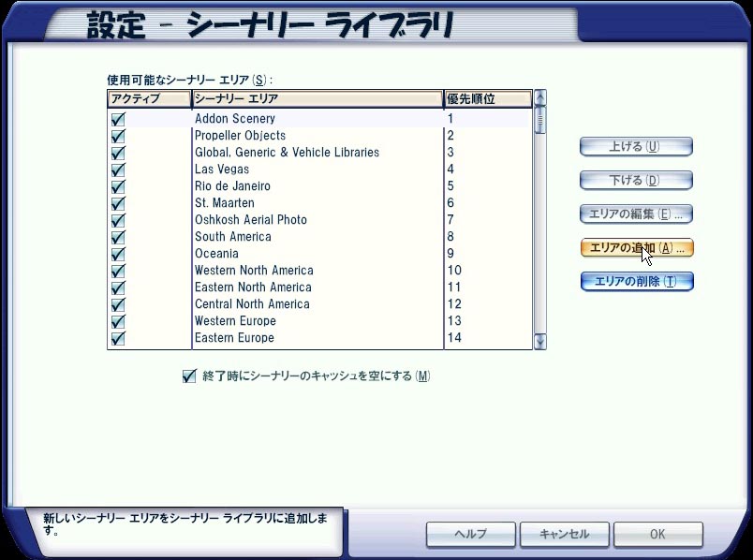Select the Propeller Objects row

coord(319,136)
